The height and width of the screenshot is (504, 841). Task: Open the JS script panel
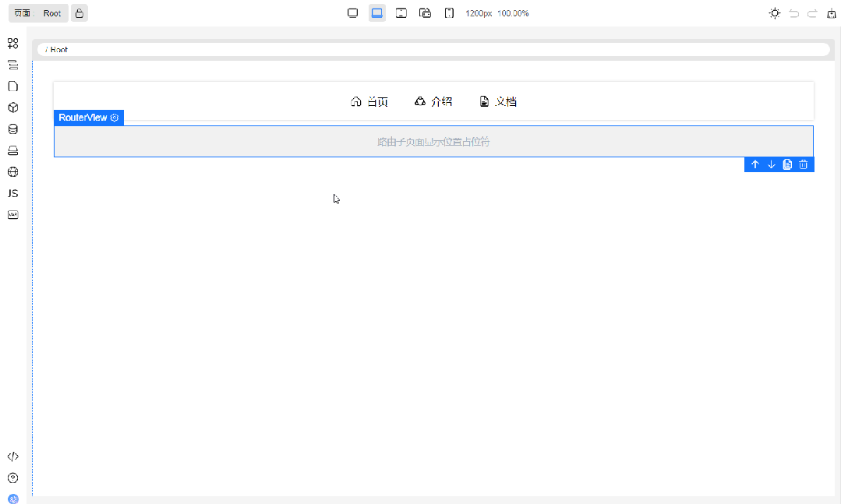point(12,193)
